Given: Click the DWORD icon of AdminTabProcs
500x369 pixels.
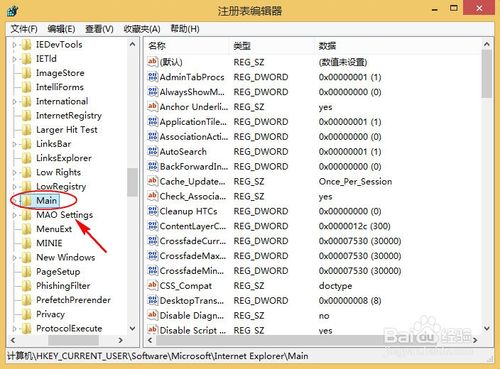Looking at the screenshot, I should 152,77.
